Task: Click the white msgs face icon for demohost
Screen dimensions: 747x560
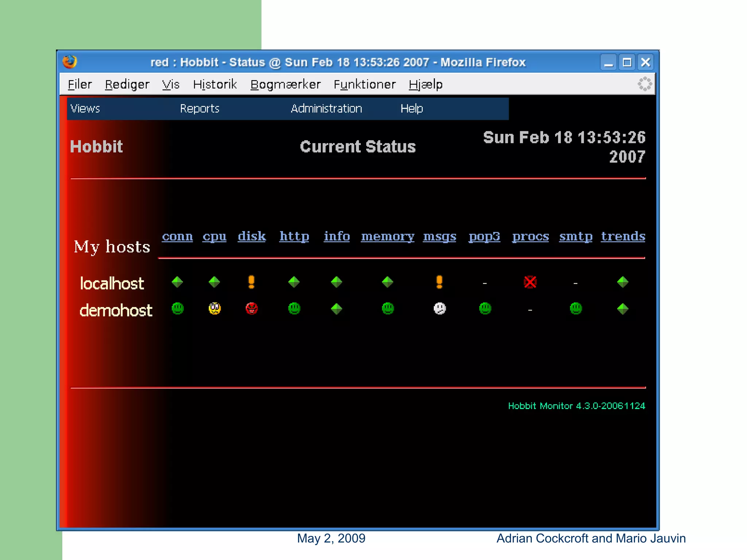Action: (x=440, y=308)
